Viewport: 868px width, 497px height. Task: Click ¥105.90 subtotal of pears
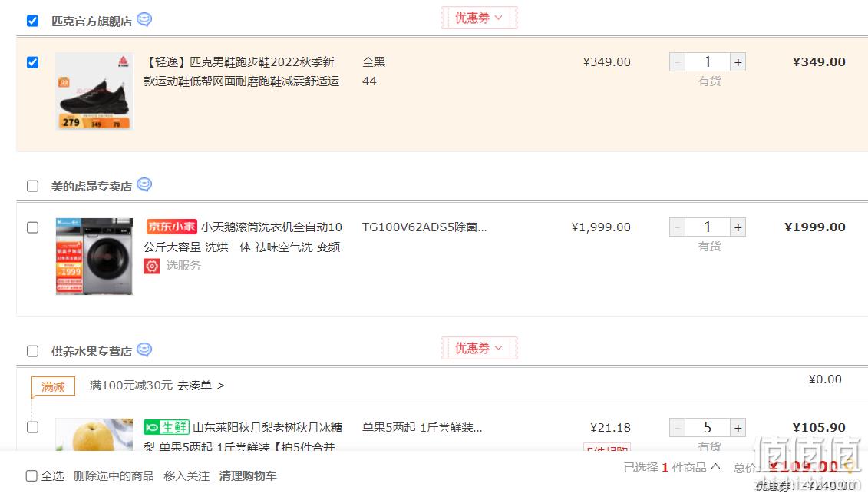point(819,428)
